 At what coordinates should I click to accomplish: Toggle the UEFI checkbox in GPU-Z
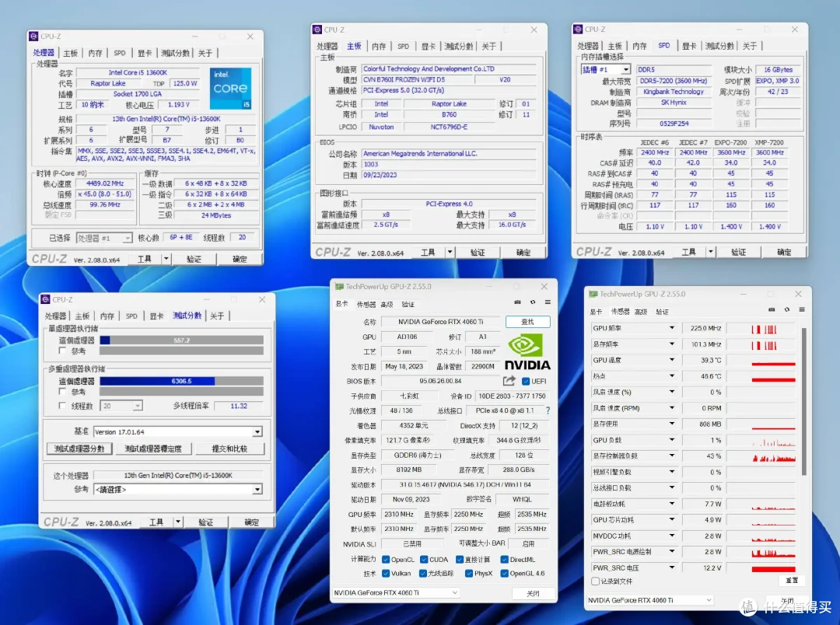(526, 382)
